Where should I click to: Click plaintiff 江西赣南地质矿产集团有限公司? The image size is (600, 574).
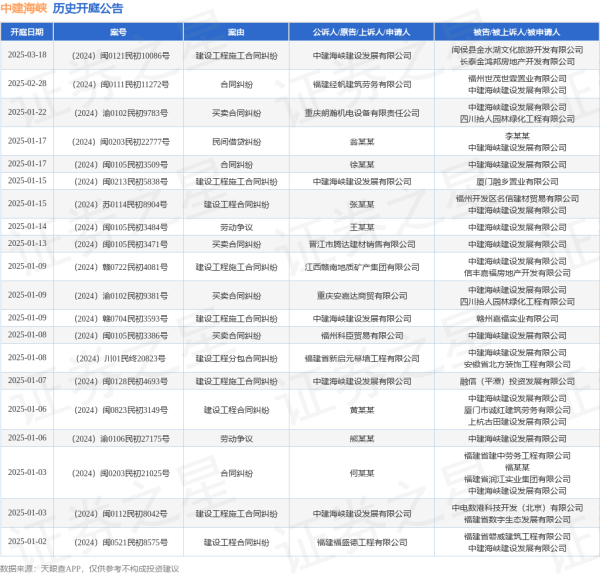[x=362, y=267]
